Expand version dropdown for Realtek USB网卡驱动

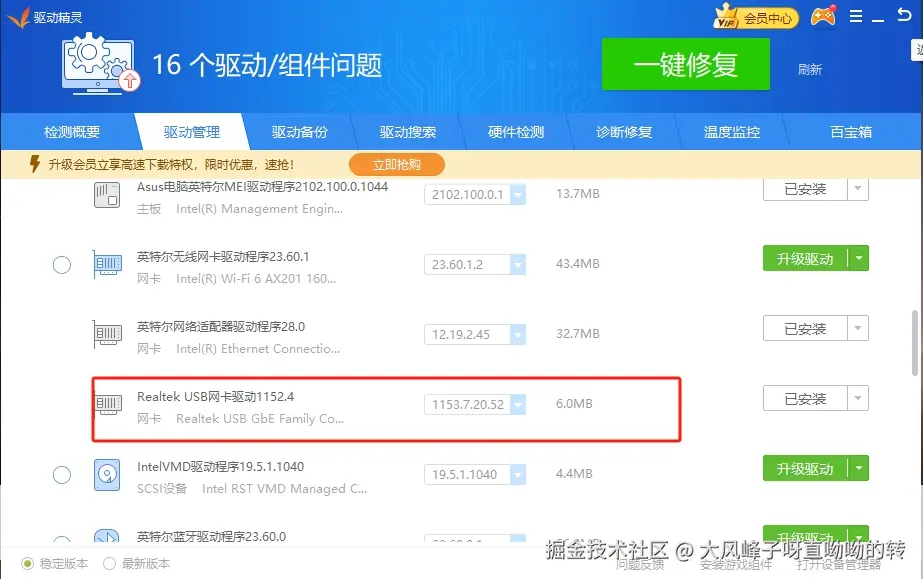pos(516,404)
